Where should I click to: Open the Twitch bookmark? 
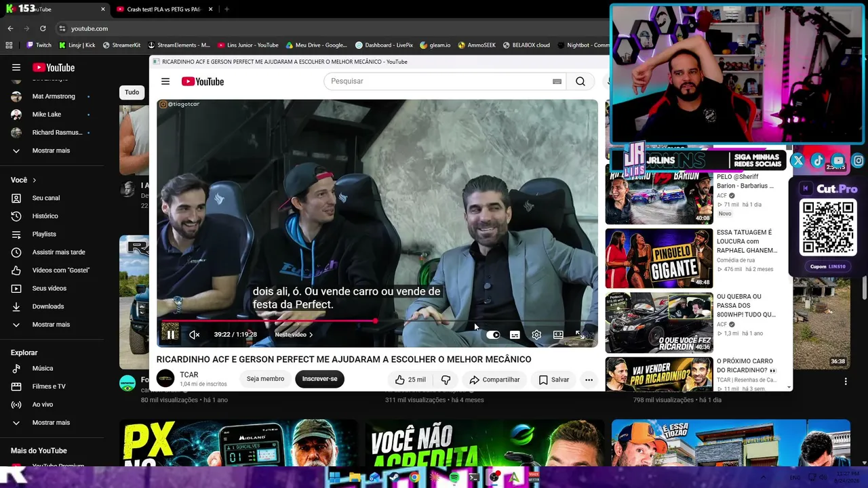39,45
